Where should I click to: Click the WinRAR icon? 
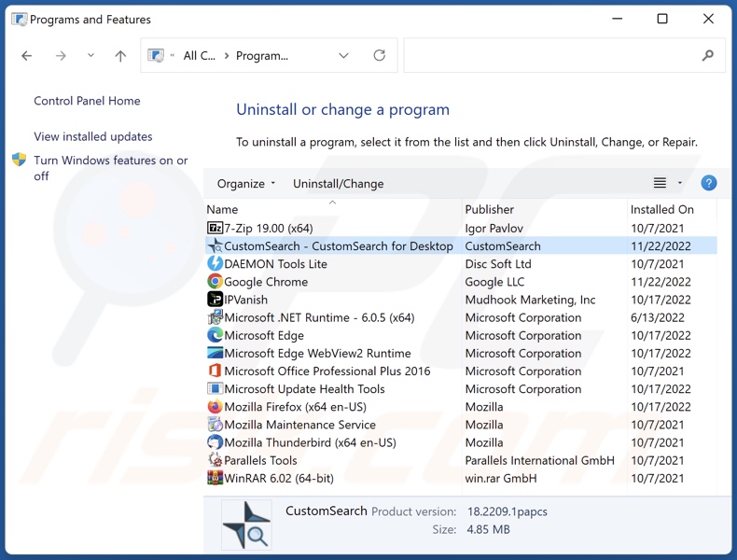[x=215, y=478]
